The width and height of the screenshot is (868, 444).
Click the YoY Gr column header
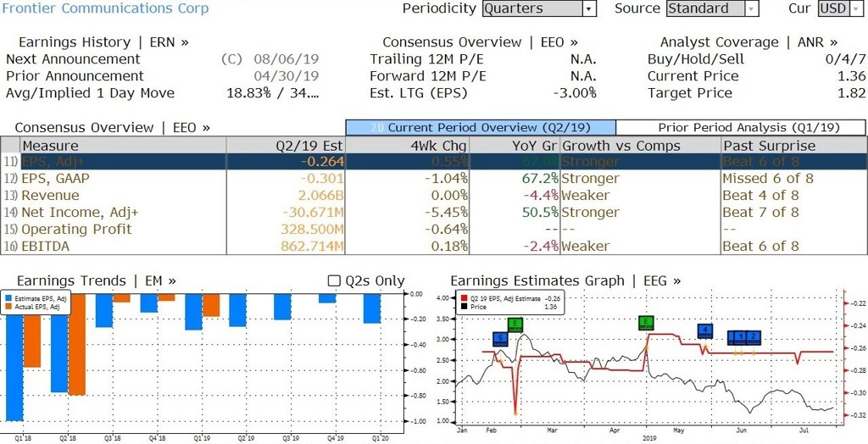pyautogui.click(x=515, y=146)
